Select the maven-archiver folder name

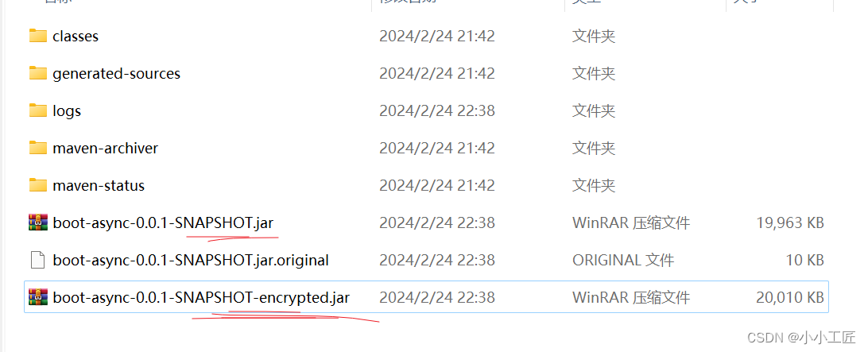point(105,148)
